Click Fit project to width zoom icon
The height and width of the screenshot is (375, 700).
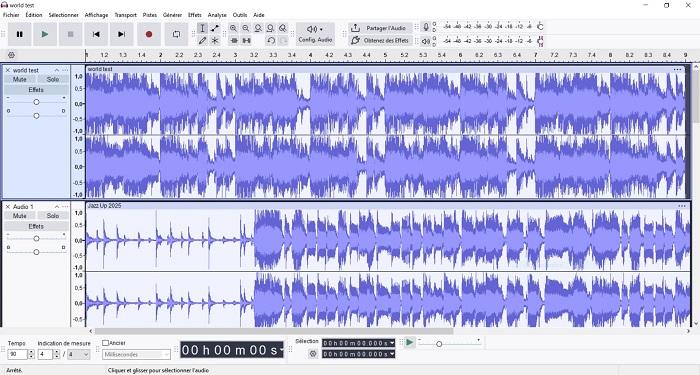pos(271,28)
